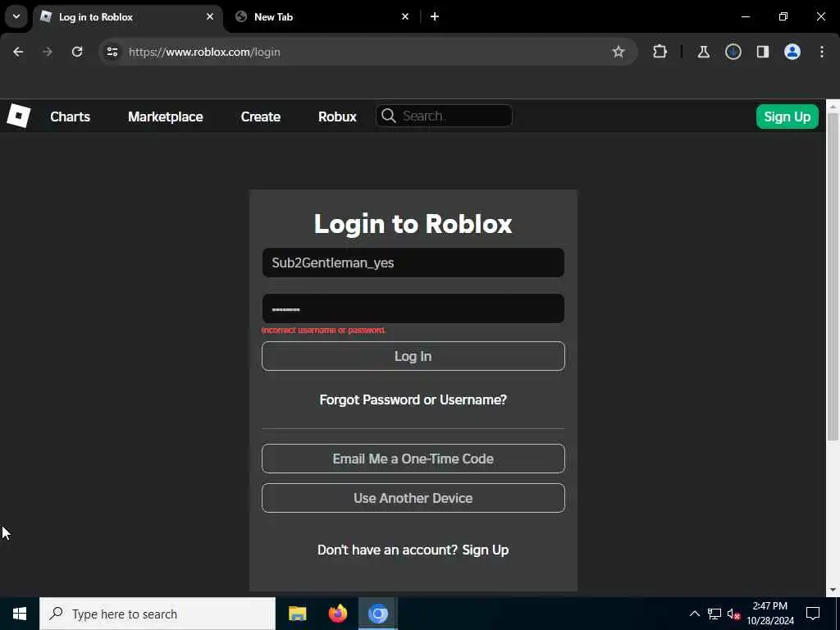Click the scrollbar down arrow
840x630 pixels.
click(x=833, y=590)
